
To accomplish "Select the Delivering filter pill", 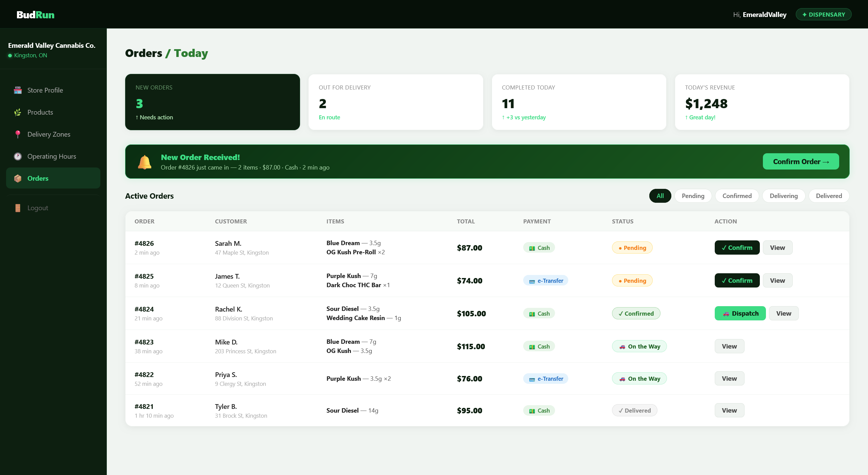I will pyautogui.click(x=784, y=196).
